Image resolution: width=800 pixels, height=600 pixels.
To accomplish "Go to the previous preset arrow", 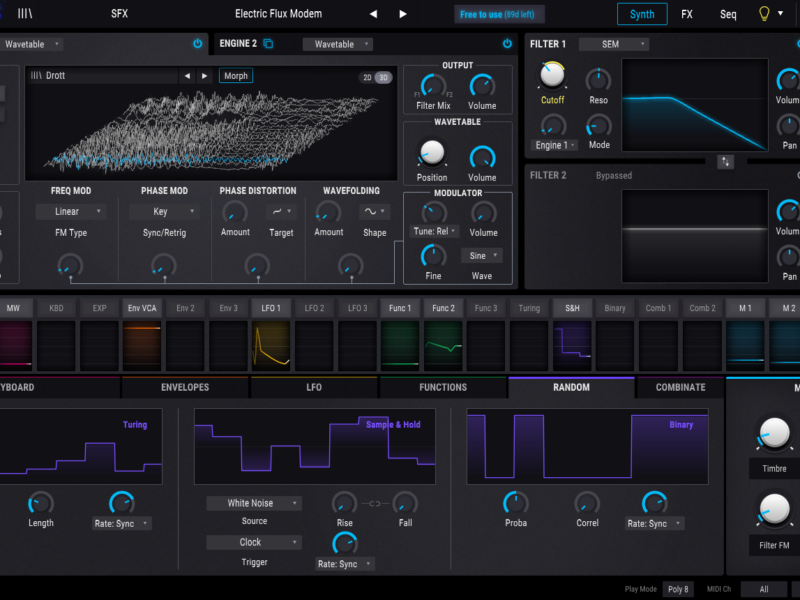I will (374, 14).
